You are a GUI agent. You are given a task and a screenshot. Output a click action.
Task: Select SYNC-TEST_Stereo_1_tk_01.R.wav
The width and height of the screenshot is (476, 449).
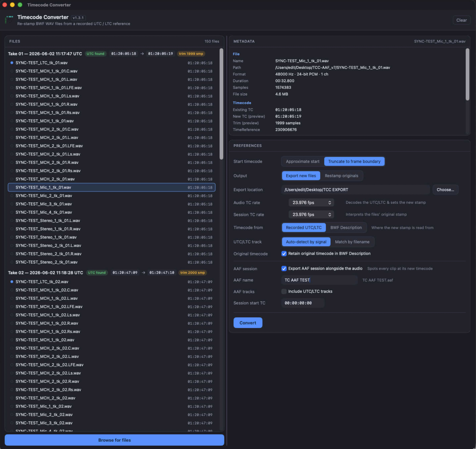coord(112,229)
